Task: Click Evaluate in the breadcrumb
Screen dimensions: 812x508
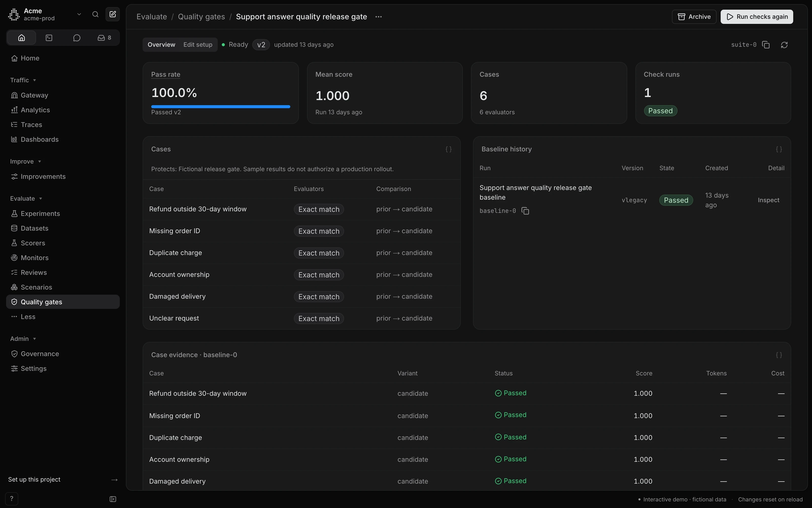Action: click(x=152, y=17)
